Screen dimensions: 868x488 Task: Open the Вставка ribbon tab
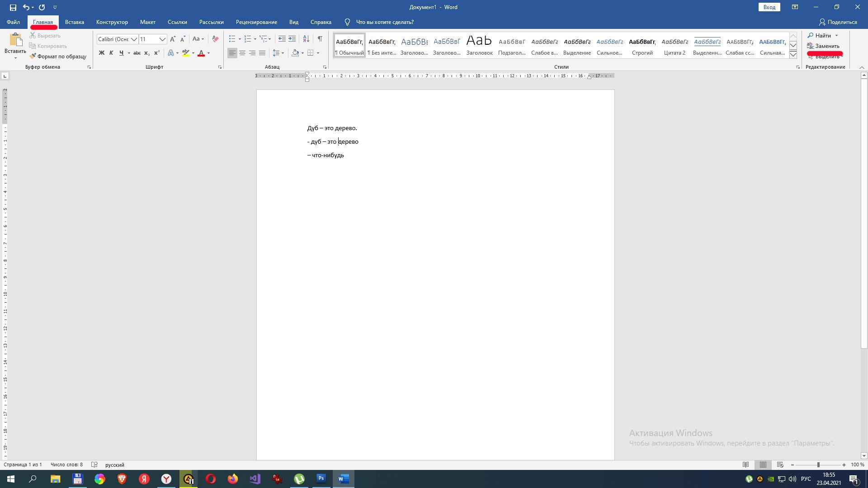pos(74,22)
